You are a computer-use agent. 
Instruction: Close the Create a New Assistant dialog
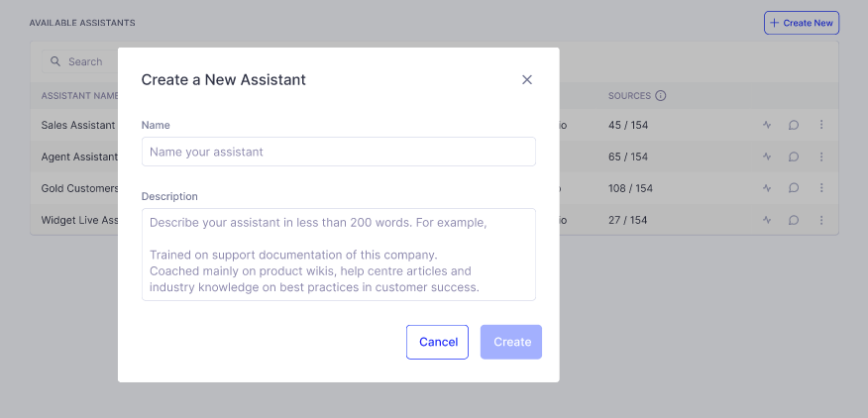(527, 79)
